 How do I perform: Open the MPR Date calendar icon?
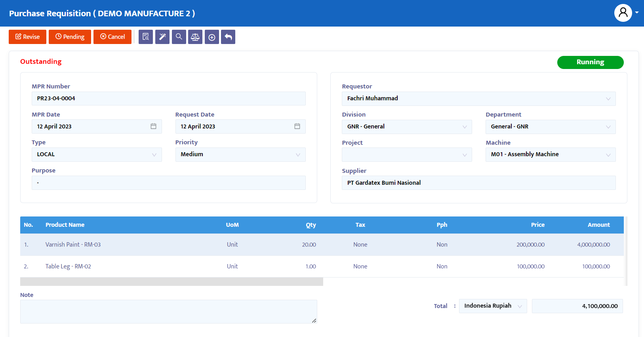[153, 126]
